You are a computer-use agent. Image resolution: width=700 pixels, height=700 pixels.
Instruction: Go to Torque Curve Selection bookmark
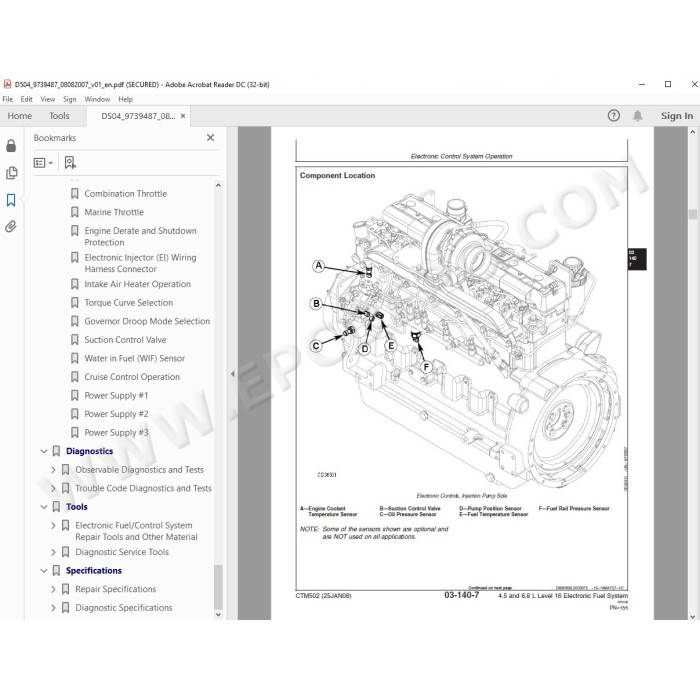(x=129, y=303)
